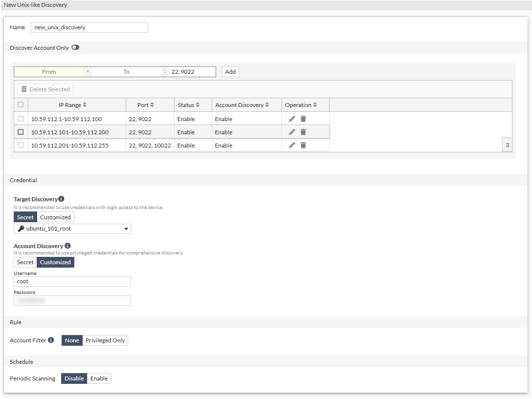Sort by Operation column arrows

pos(315,105)
